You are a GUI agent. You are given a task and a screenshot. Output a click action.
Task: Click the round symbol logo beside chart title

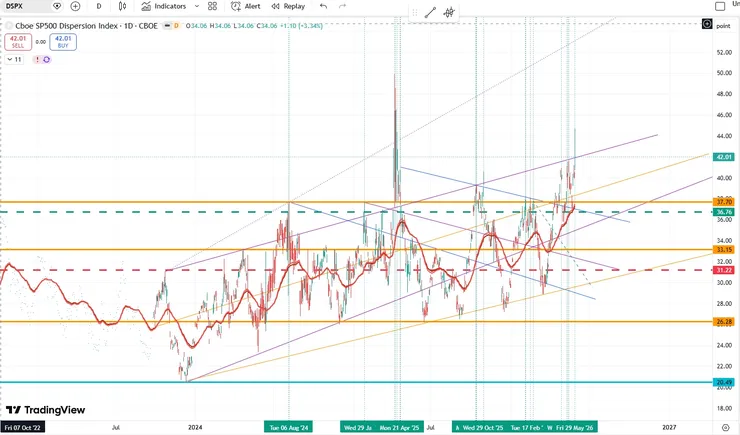(9, 26)
